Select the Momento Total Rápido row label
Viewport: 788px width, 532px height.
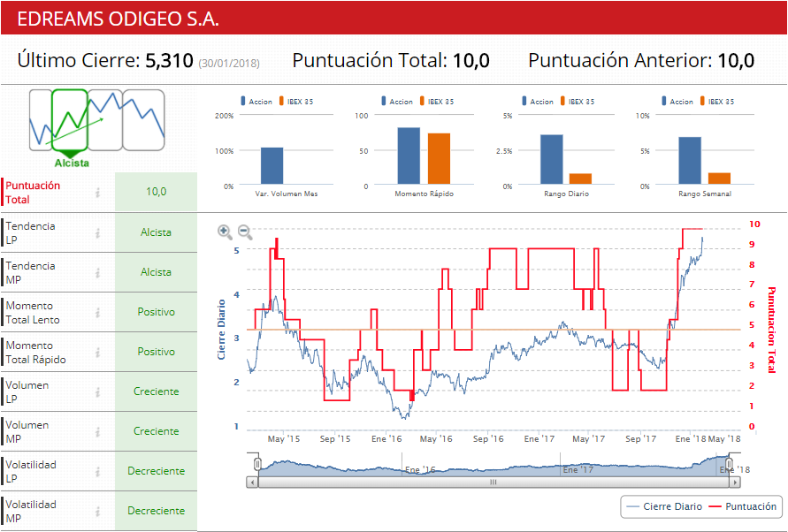coord(36,353)
